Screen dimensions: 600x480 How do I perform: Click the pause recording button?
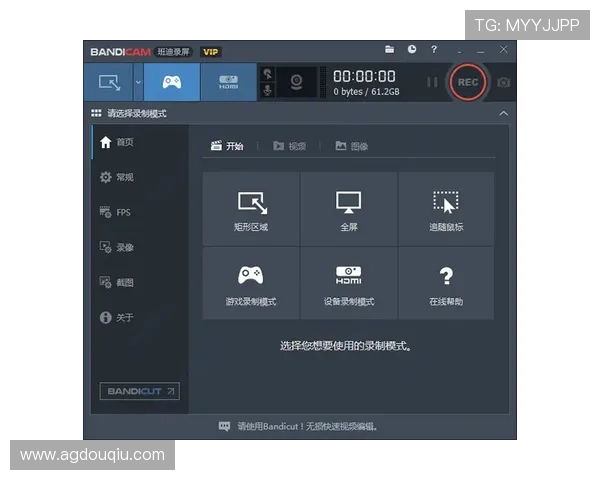[432, 82]
